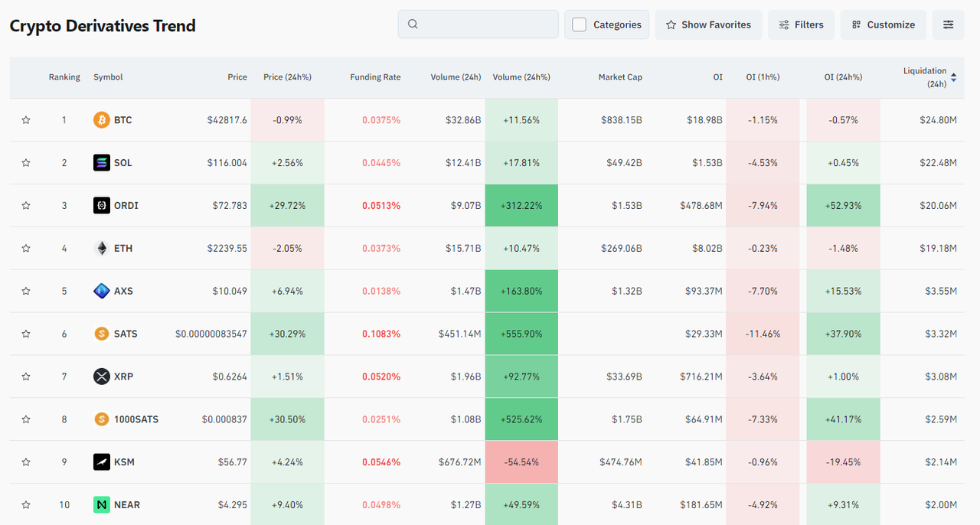Click NEAR open interest $181.65M
The width and height of the screenshot is (980, 525).
point(701,505)
